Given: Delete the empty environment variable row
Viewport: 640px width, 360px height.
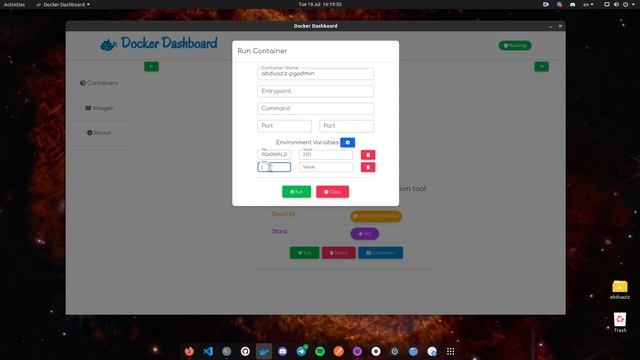Looking at the screenshot, I should [368, 167].
